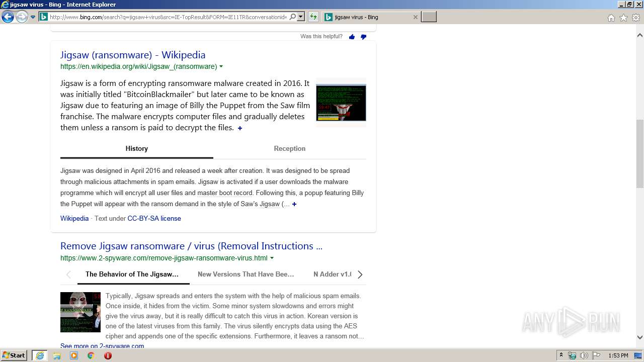Image resolution: width=644 pixels, height=362 pixels.
Task: Open IE Tools gear icon
Action: 636,18
